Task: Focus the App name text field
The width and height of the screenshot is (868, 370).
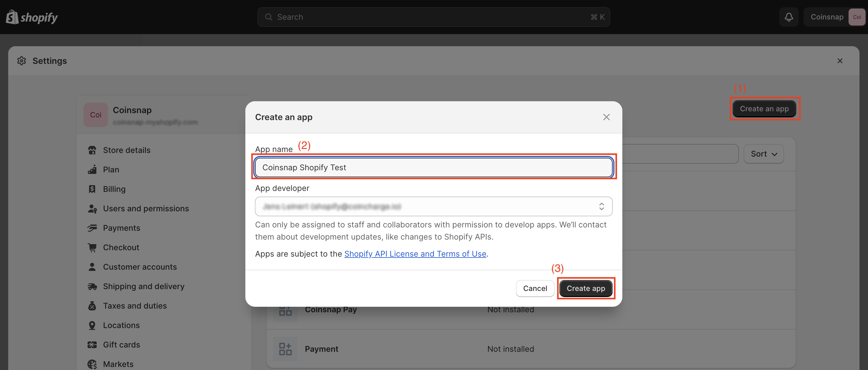Action: (x=433, y=168)
